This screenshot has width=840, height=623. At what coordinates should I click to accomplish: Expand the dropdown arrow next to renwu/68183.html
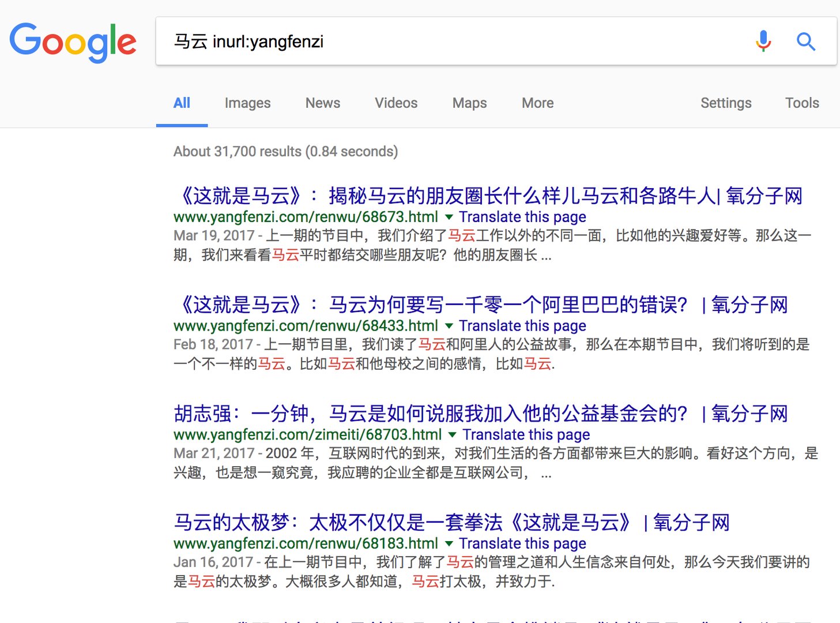point(449,543)
